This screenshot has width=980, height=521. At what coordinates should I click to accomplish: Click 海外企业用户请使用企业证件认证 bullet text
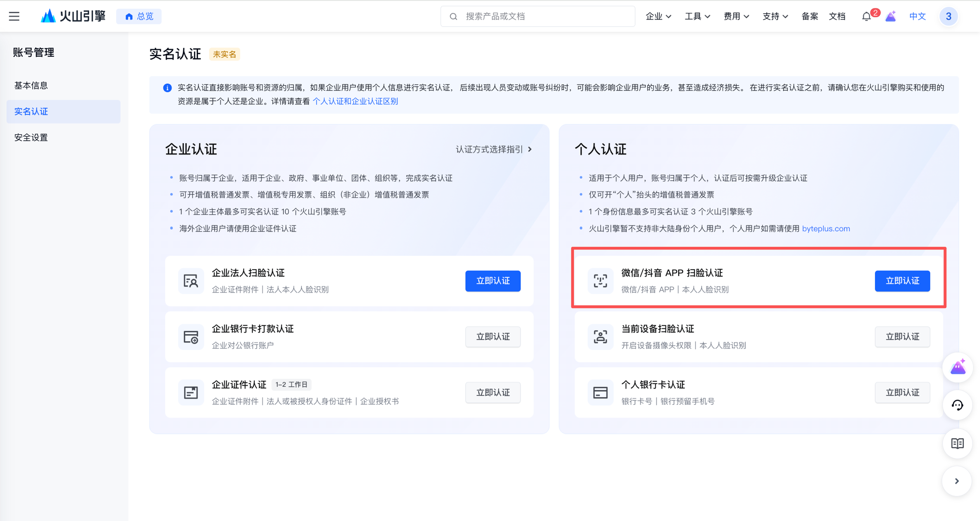[x=238, y=228]
